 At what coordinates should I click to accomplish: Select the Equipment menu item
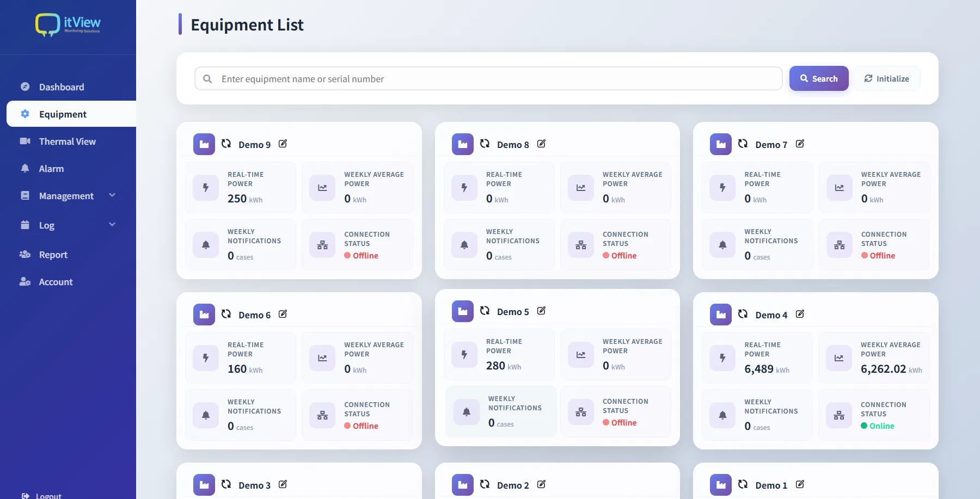tap(71, 114)
